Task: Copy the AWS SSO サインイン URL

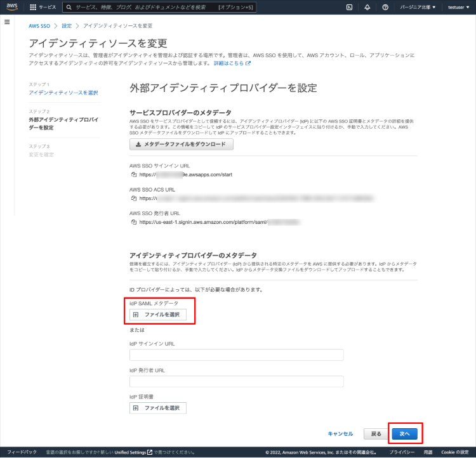Action: pos(133,174)
